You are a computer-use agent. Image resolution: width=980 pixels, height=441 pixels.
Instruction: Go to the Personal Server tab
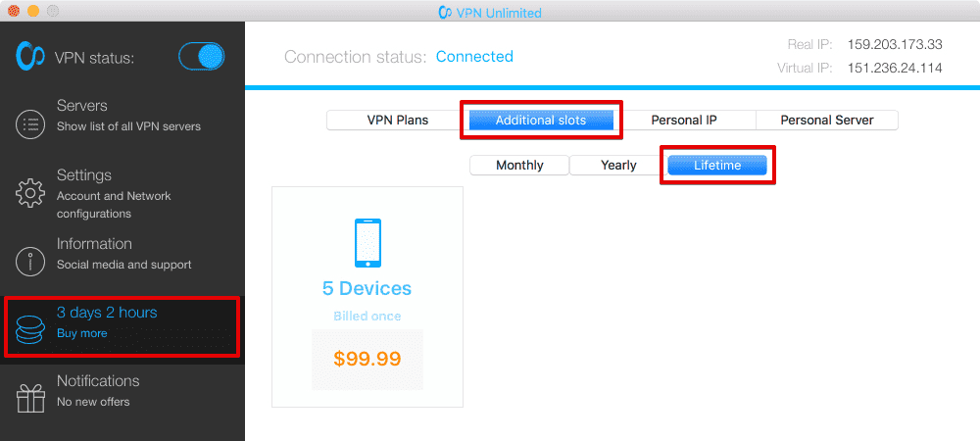826,121
